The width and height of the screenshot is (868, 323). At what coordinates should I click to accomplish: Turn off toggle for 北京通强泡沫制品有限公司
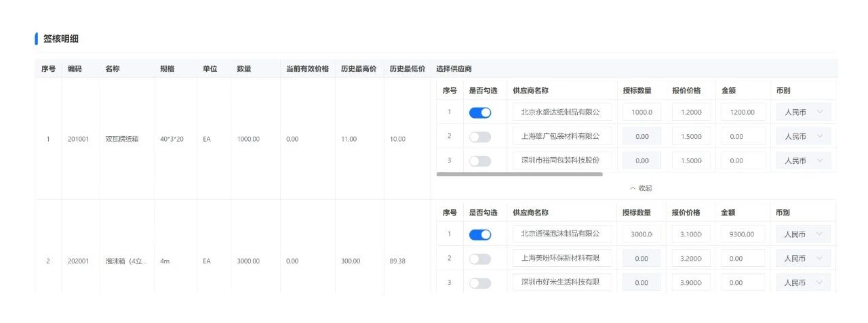point(479,234)
